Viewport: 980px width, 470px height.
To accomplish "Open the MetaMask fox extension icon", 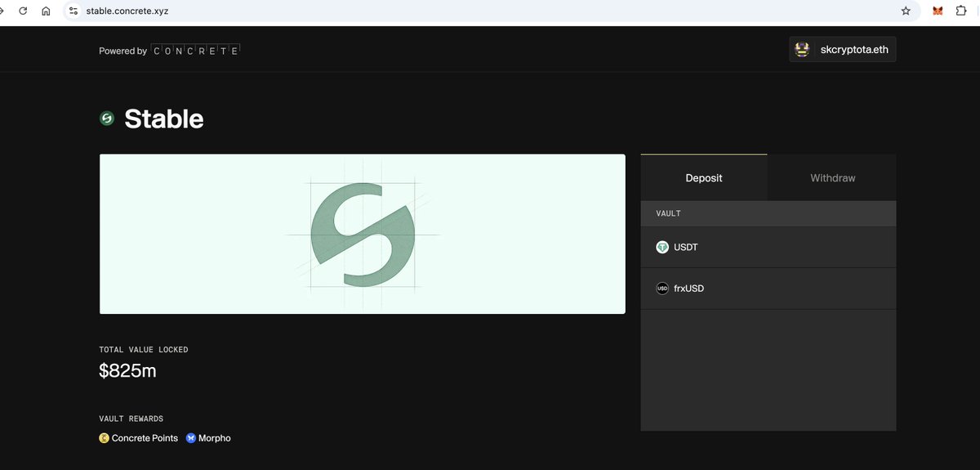I will pyautogui.click(x=938, y=11).
